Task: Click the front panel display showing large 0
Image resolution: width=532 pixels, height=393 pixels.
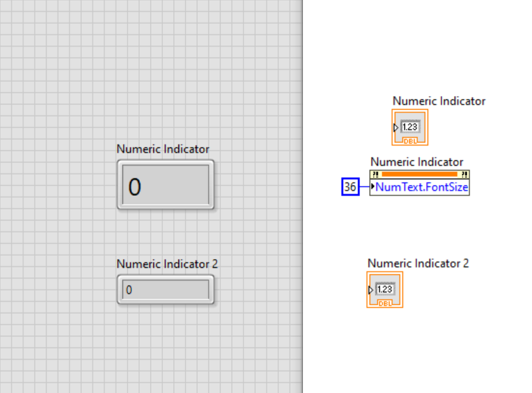Action: (166, 185)
